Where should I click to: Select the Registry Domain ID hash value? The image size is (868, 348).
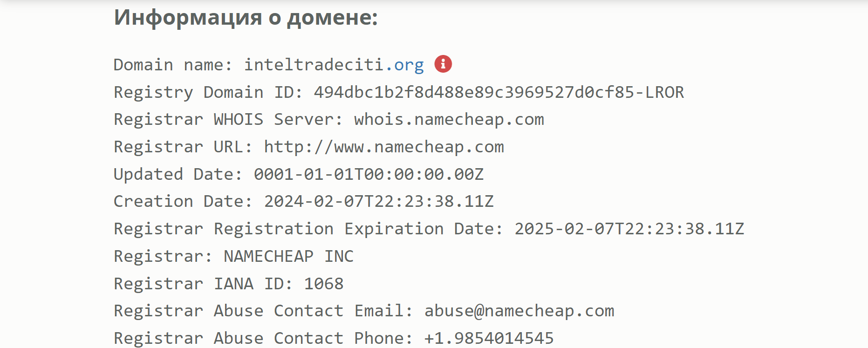(499, 92)
